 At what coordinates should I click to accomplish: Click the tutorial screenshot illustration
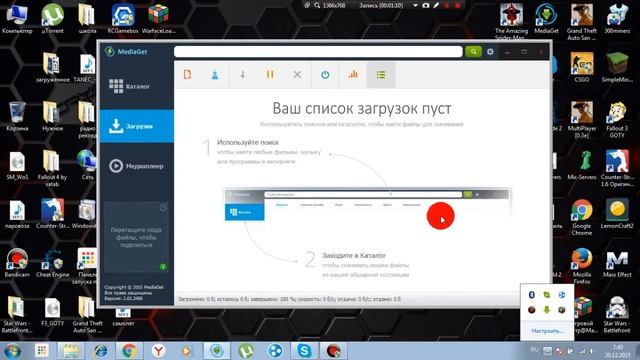tap(367, 205)
